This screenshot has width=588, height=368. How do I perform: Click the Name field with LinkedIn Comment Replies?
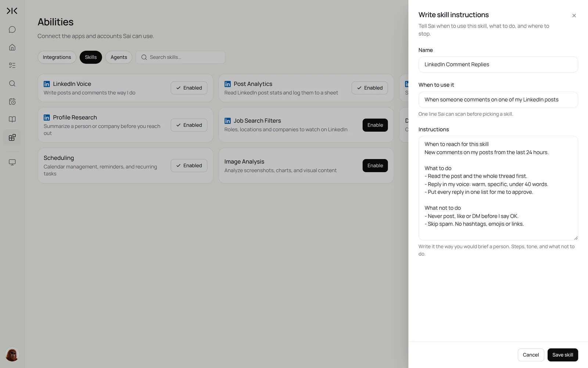click(x=498, y=64)
